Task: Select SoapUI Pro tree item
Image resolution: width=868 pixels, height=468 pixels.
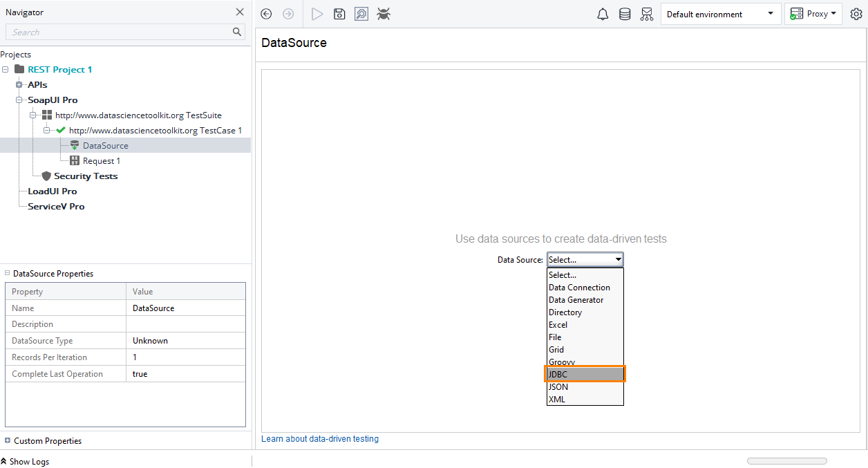Action: (x=53, y=100)
